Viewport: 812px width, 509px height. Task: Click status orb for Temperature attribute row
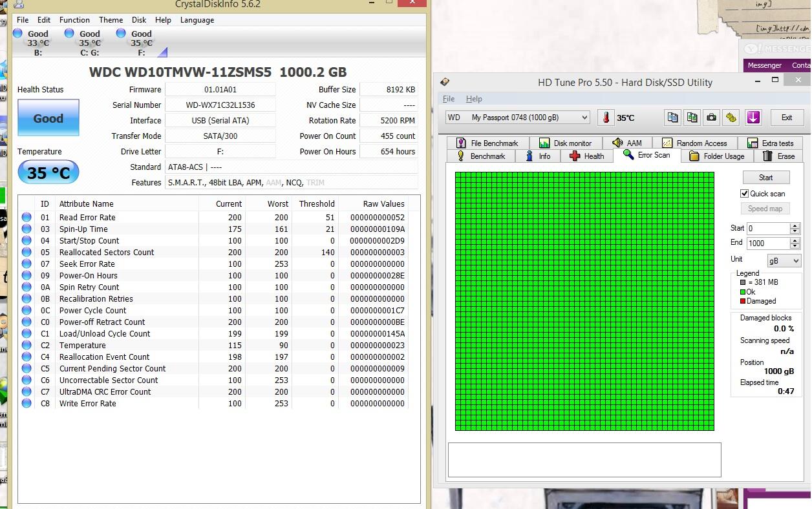tap(27, 346)
